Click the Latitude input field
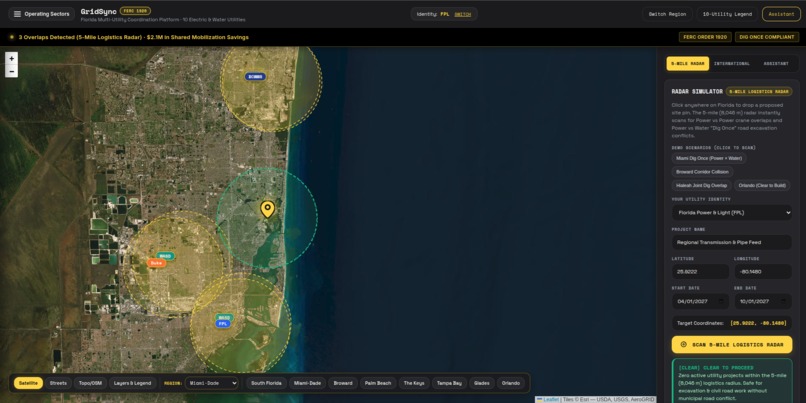 pyautogui.click(x=700, y=271)
